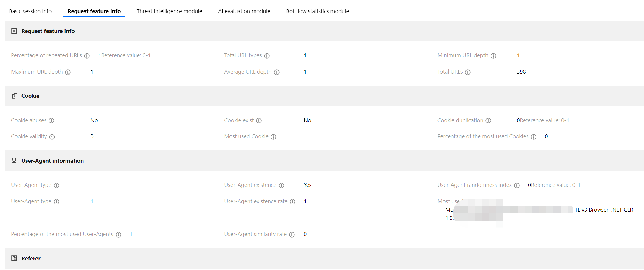Open the Basic session info tab
Image resolution: width=644 pixels, height=270 pixels.
(x=30, y=11)
